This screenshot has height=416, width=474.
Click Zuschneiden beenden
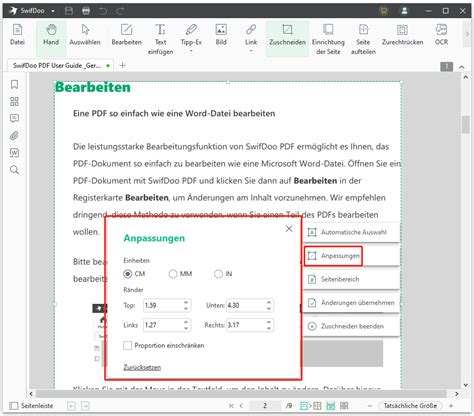351,326
